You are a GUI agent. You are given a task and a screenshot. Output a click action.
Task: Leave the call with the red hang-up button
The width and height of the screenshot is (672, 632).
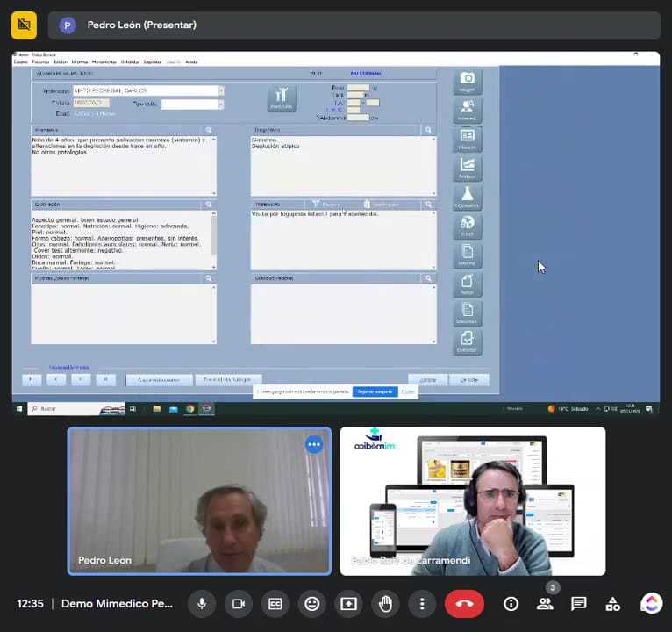465,604
